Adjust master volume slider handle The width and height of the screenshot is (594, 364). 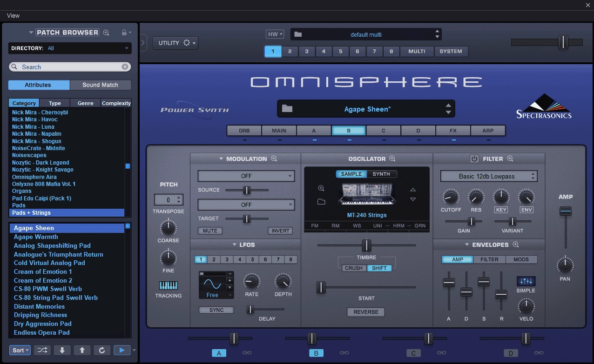point(563,42)
